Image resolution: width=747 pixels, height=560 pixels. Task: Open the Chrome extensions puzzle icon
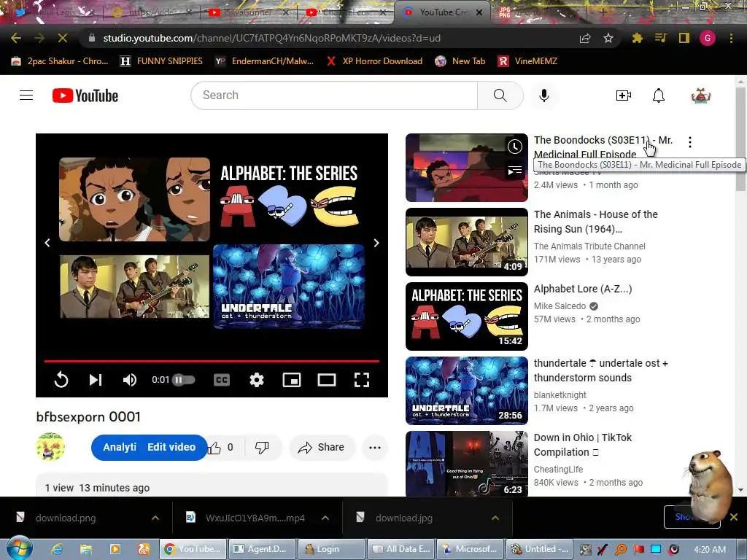[x=637, y=38]
